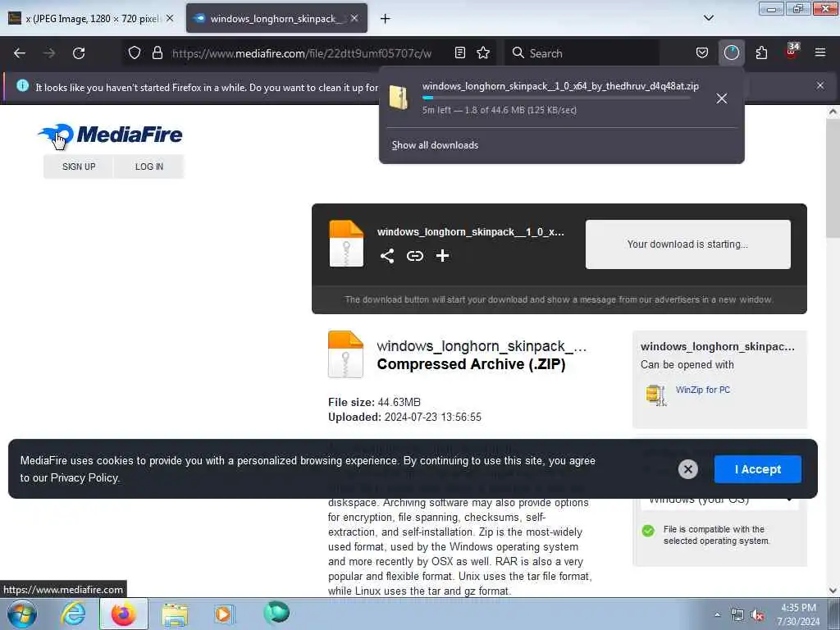Click the SIGN UP button
840x630 pixels.
pyautogui.click(x=79, y=167)
